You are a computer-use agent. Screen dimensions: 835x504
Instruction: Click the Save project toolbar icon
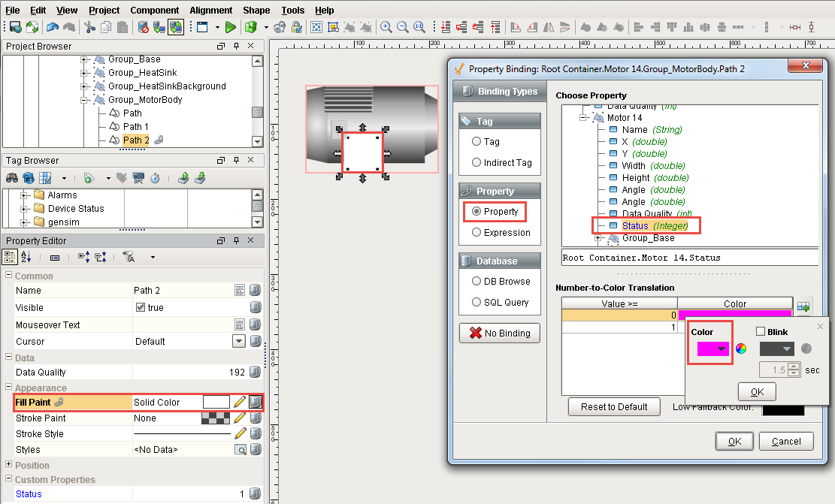tap(15, 27)
